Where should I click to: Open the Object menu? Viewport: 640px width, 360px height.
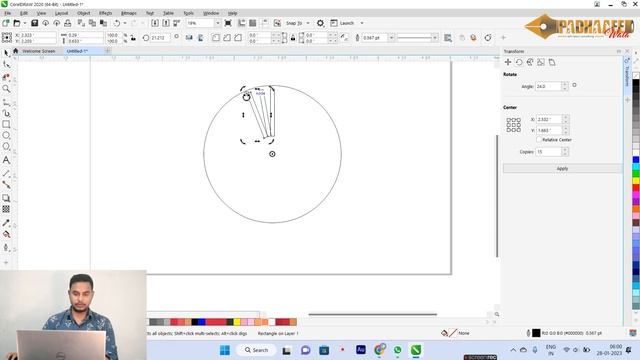[x=84, y=13]
